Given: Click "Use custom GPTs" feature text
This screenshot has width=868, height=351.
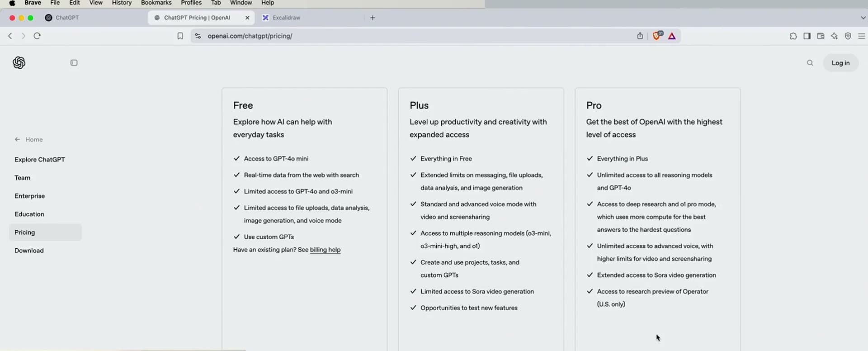Looking at the screenshot, I should click(269, 237).
